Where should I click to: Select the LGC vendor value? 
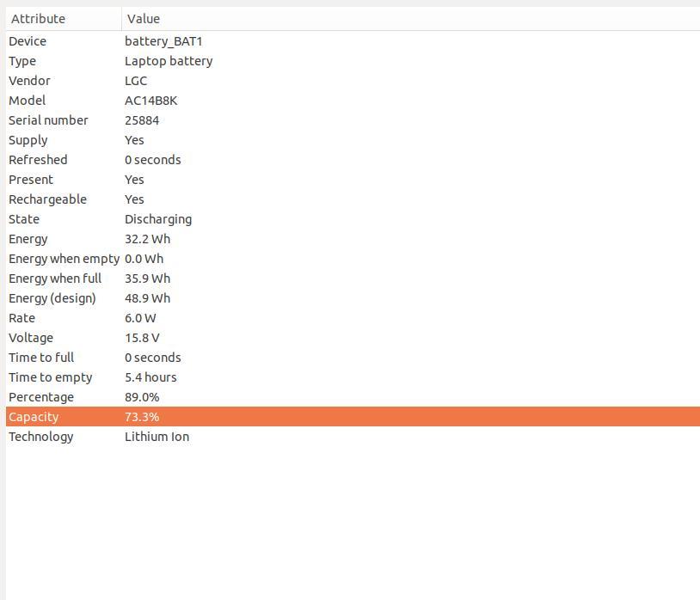[x=136, y=81]
